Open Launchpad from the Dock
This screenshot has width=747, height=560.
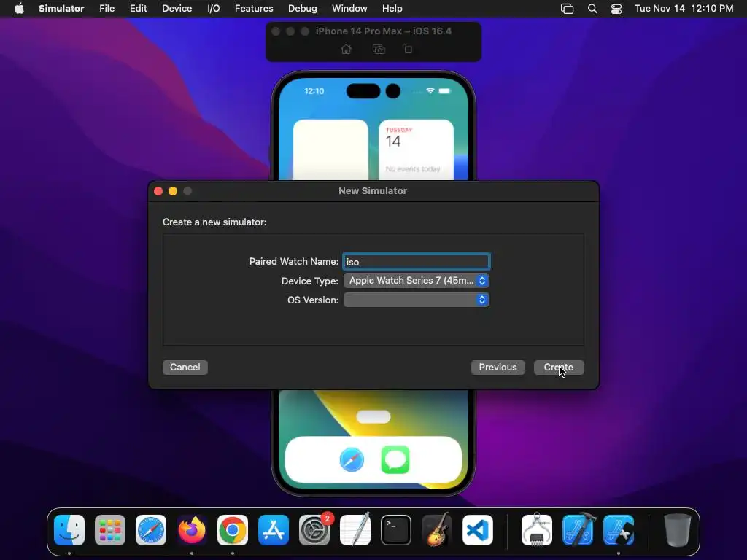coord(110,530)
